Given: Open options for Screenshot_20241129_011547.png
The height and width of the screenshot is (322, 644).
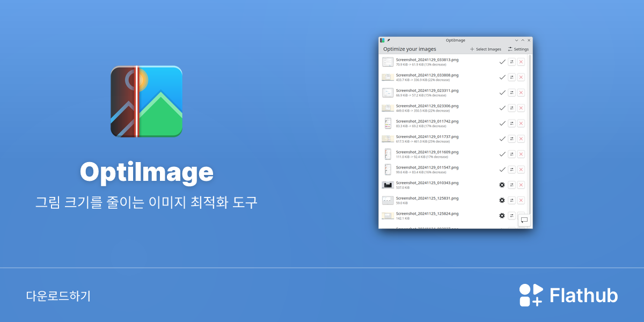Looking at the screenshot, I should (x=512, y=170).
